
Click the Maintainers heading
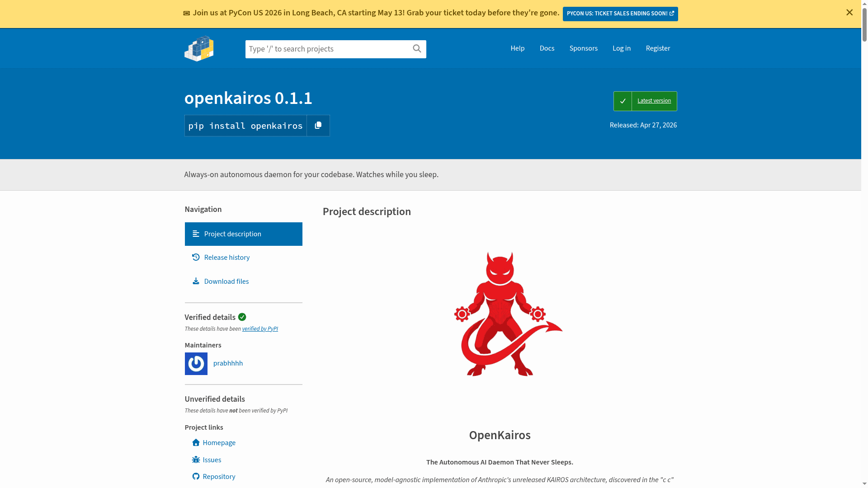click(x=203, y=345)
